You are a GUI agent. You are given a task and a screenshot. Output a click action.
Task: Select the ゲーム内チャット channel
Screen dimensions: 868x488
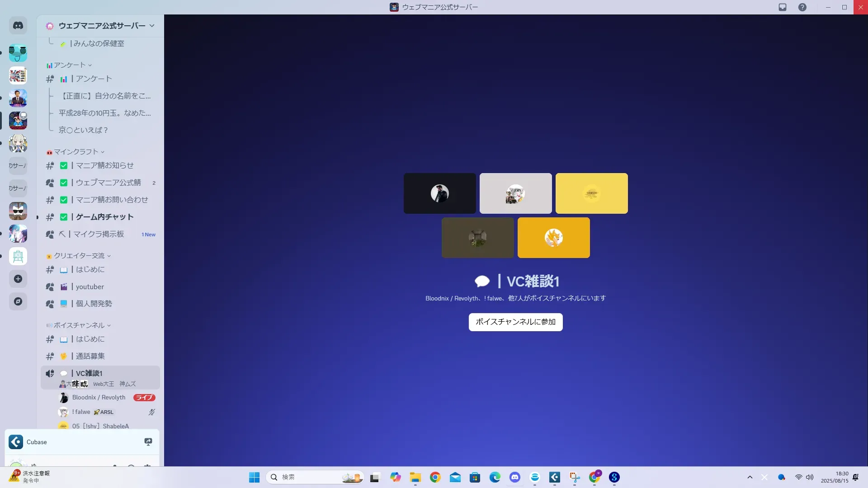(x=104, y=217)
